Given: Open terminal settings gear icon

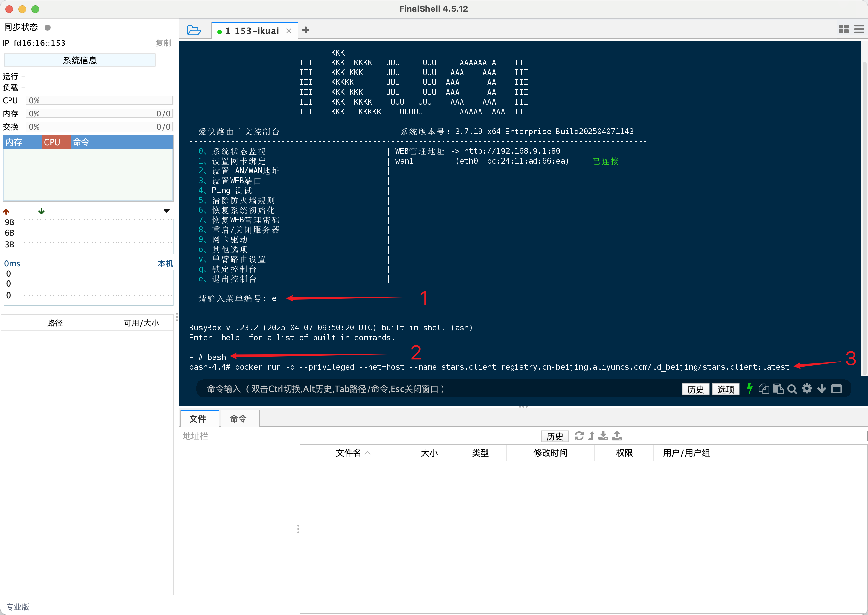Looking at the screenshot, I should tap(807, 389).
